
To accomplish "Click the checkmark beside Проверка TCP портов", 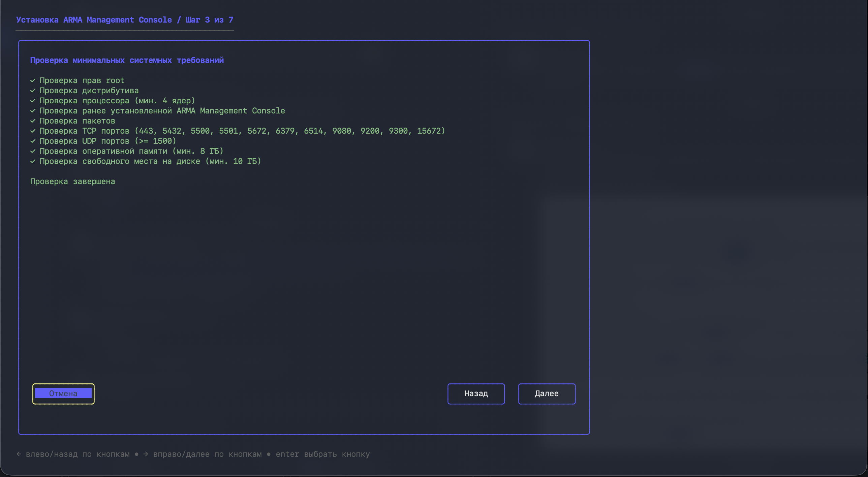I will (33, 131).
